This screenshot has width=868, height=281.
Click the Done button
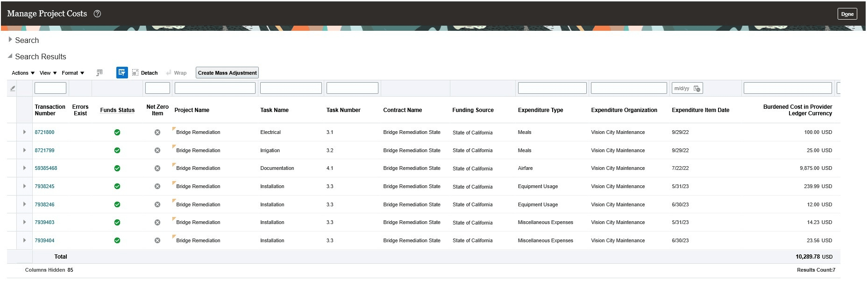[847, 14]
